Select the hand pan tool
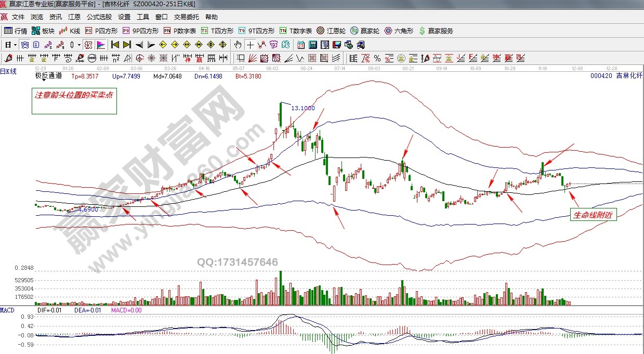The width and height of the screenshot is (644, 354). (239, 45)
